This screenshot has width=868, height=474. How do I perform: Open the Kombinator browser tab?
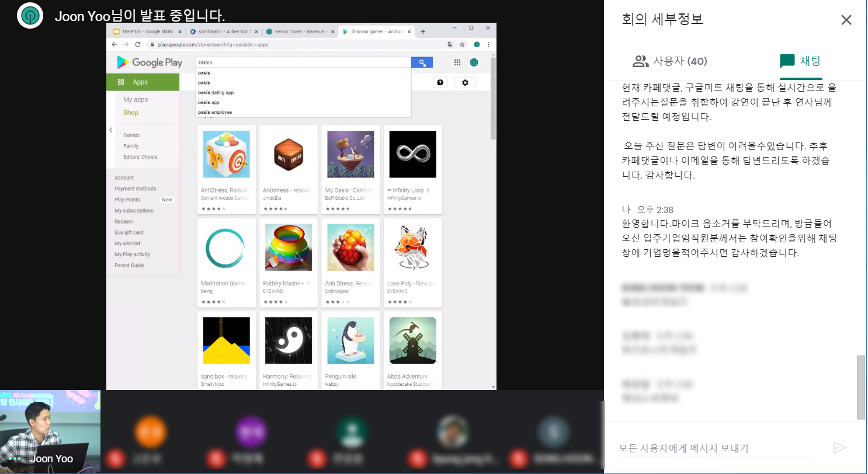(x=224, y=32)
